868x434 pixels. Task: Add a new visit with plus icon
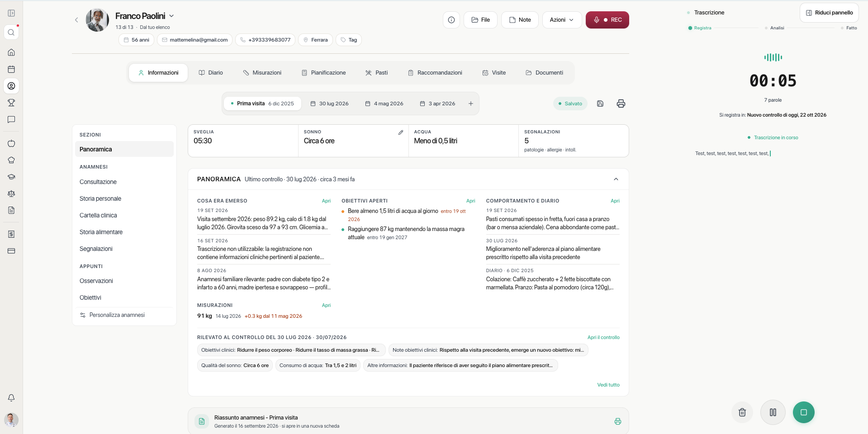click(471, 104)
